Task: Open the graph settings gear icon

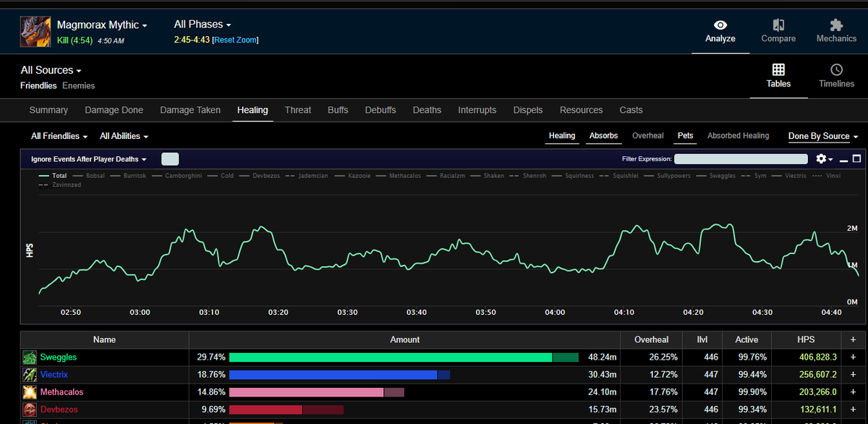Action: pos(821,158)
